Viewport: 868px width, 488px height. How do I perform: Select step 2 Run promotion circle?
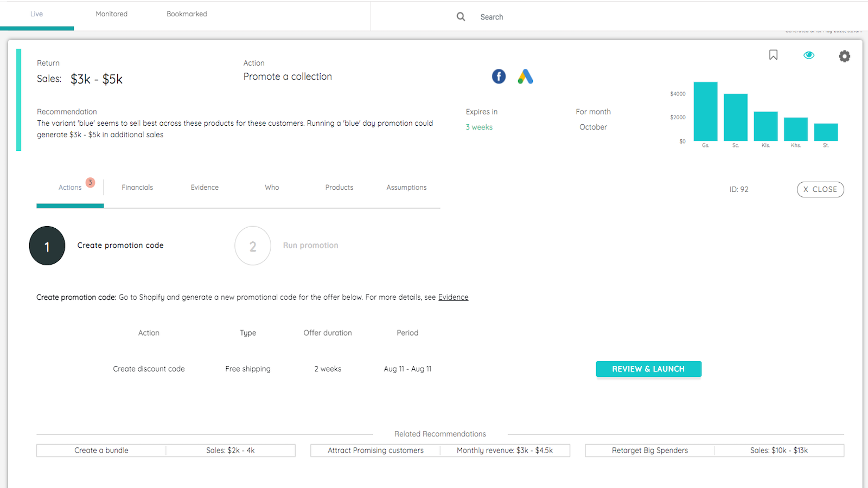[x=253, y=246]
